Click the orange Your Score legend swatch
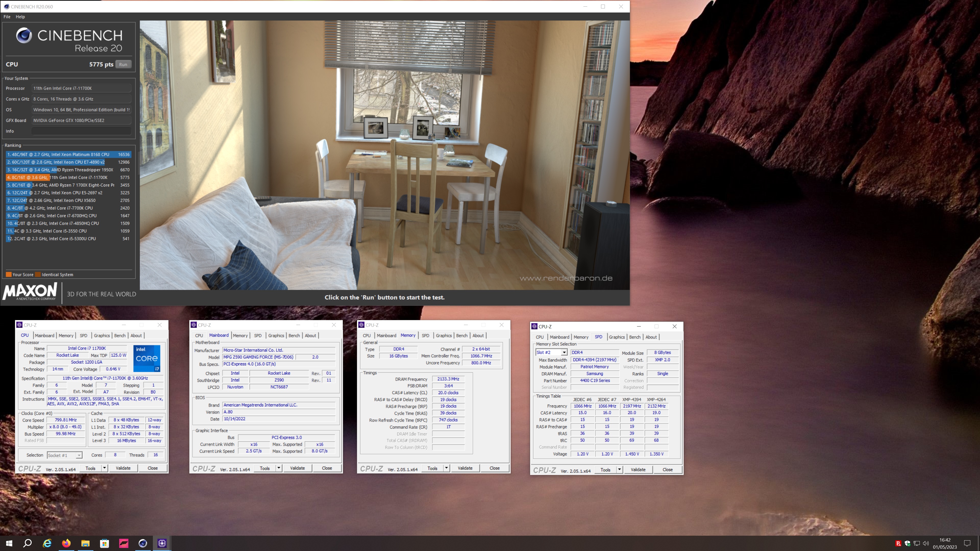 tap(8, 274)
